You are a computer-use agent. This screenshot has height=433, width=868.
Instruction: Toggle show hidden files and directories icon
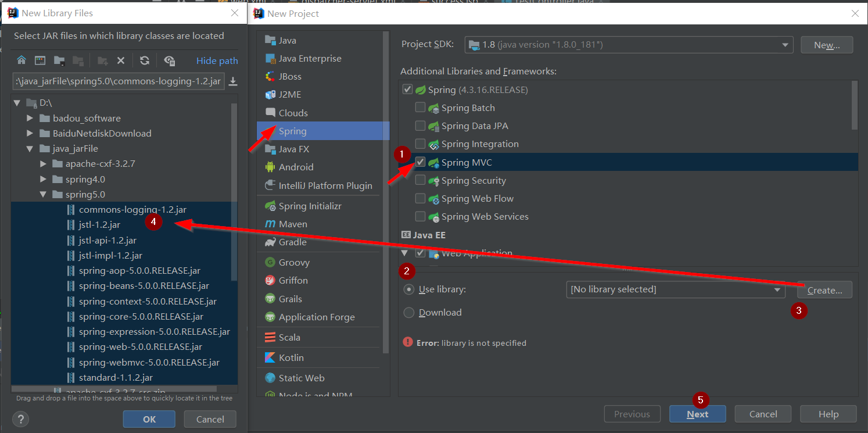point(170,60)
